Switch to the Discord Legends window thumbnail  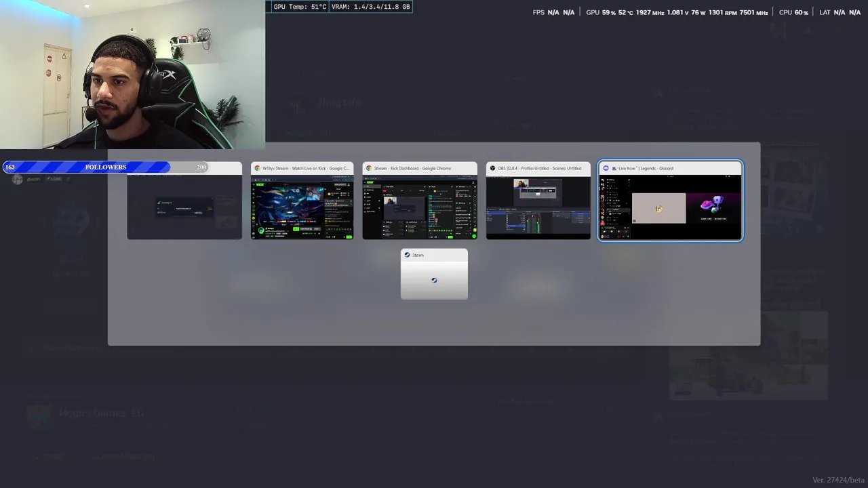tap(670, 201)
